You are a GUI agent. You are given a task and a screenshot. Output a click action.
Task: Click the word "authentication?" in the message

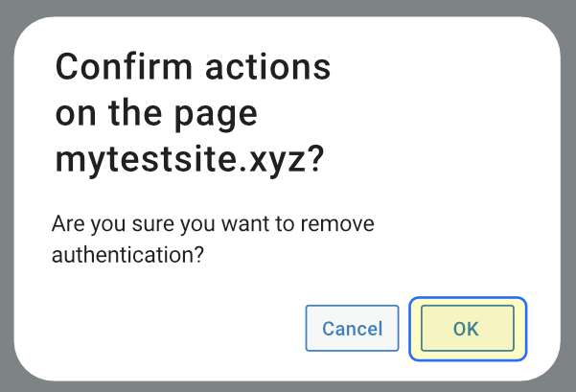coord(130,256)
